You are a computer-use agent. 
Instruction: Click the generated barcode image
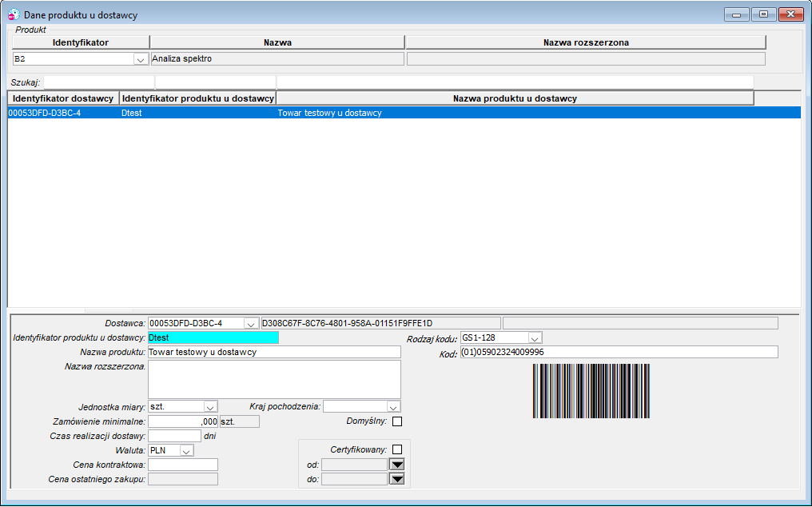[x=591, y=391]
